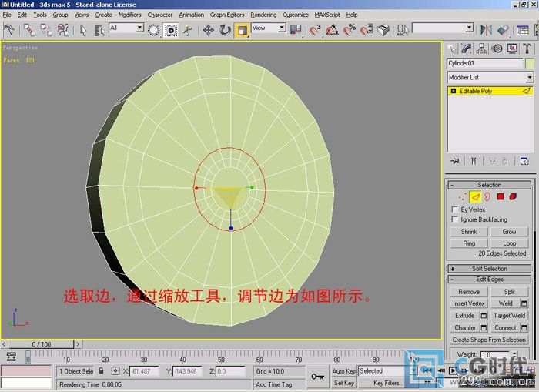Click Create Shape From Selection button

489,340
